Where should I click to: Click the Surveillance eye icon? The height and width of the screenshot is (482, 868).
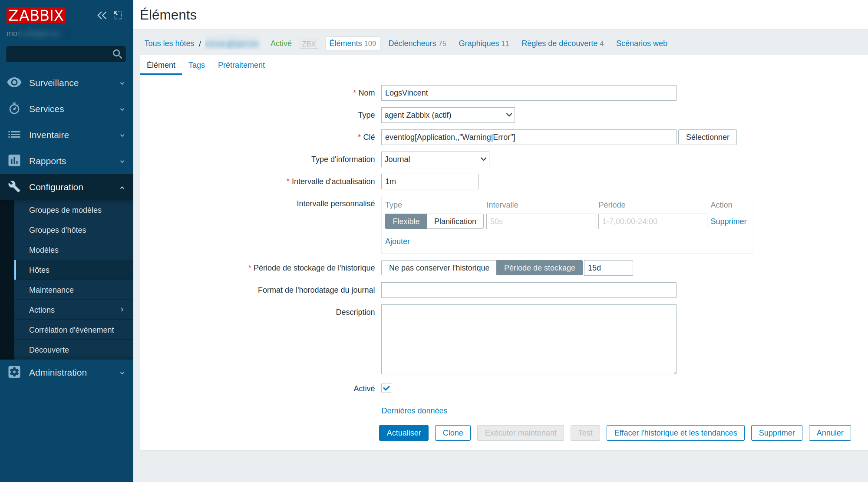pyautogui.click(x=14, y=83)
